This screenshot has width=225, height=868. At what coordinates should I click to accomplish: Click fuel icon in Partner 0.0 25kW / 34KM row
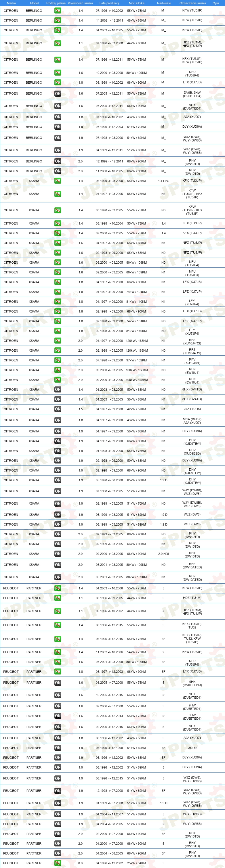[58, 863]
